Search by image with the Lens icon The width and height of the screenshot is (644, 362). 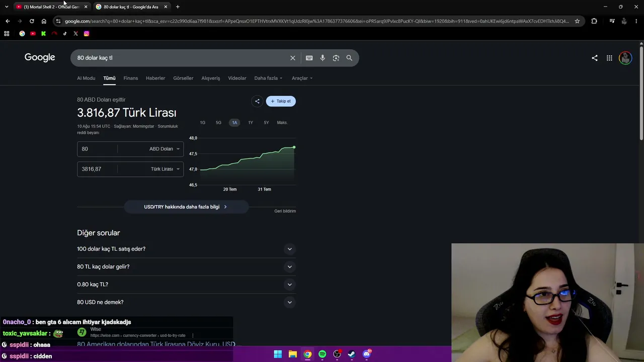336,58
